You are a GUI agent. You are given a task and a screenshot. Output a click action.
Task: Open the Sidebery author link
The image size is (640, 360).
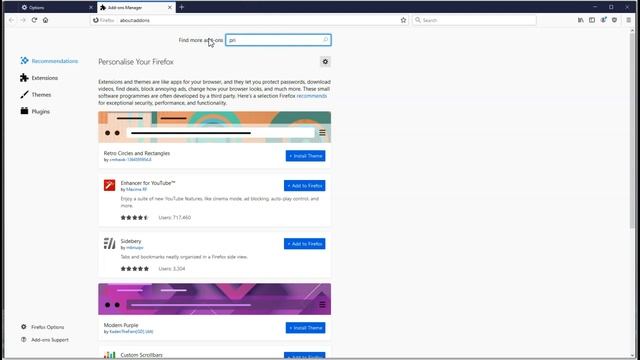pos(135,248)
